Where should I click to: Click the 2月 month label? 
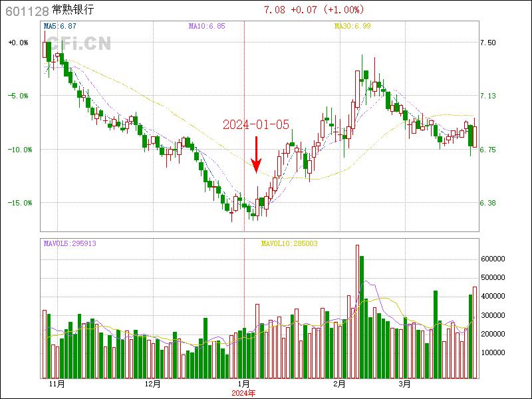(x=340, y=384)
